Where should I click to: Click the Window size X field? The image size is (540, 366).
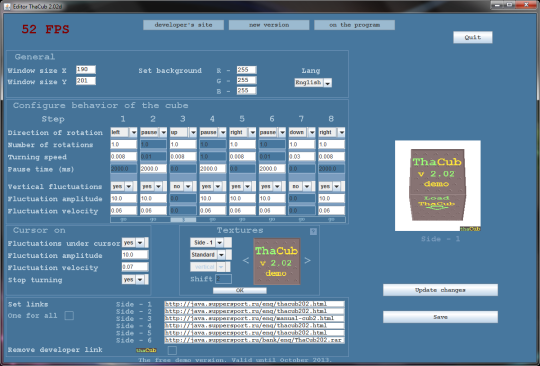tap(86, 70)
